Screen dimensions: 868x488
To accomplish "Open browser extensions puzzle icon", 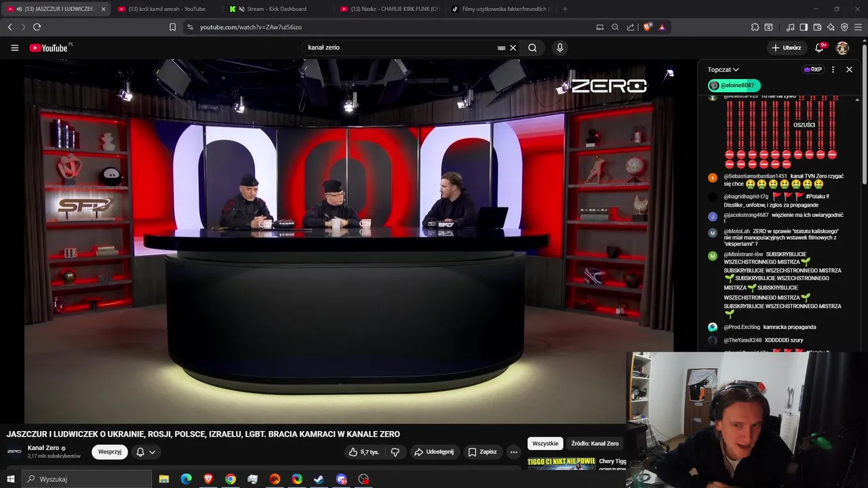I will tap(755, 27).
